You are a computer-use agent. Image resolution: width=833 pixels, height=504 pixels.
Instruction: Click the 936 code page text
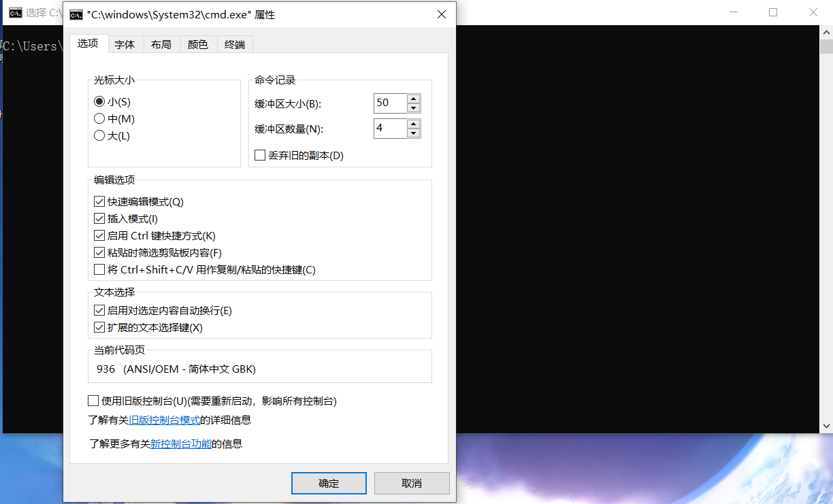(176, 369)
